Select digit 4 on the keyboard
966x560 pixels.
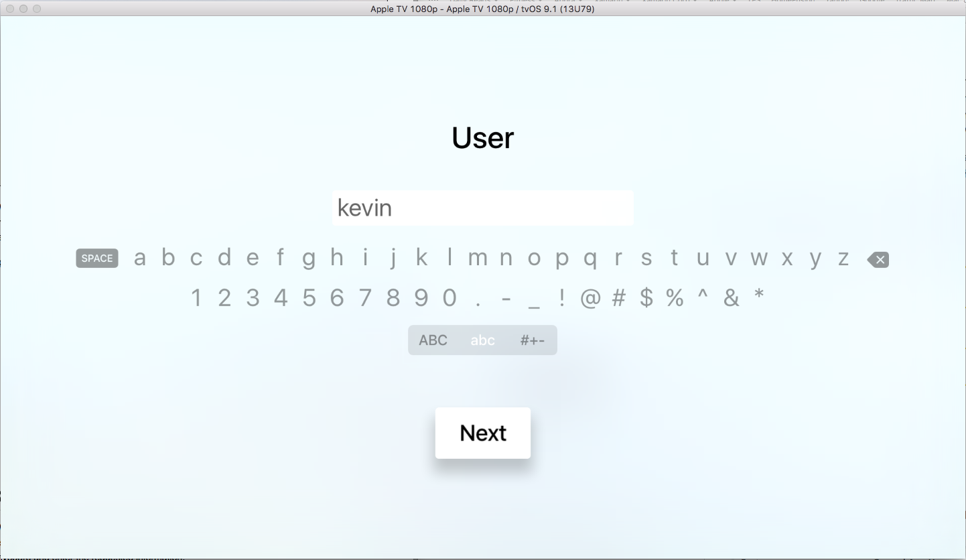pos(281,297)
